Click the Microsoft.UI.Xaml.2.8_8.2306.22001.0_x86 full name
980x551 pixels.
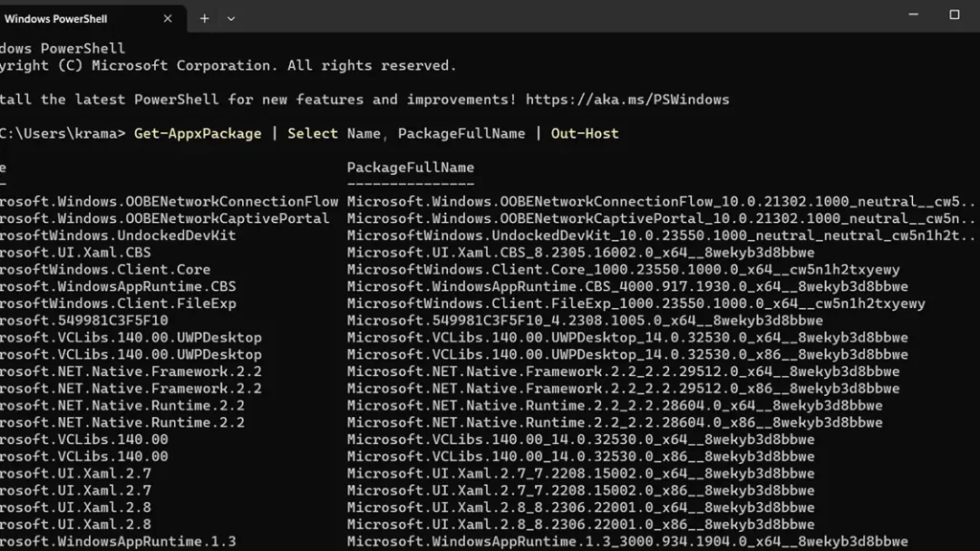tap(581, 524)
